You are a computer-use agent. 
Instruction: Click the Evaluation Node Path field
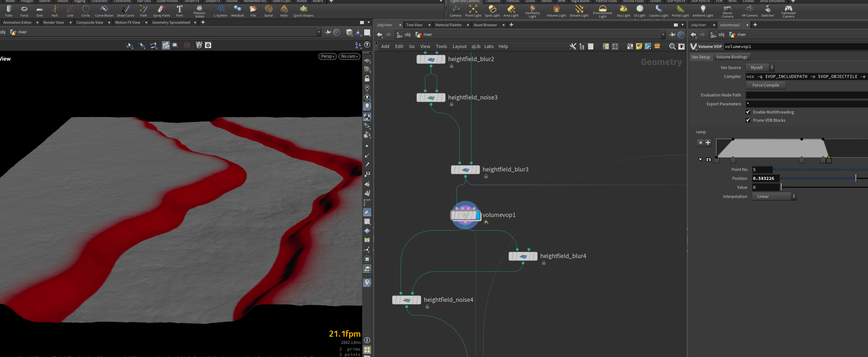tap(807, 95)
